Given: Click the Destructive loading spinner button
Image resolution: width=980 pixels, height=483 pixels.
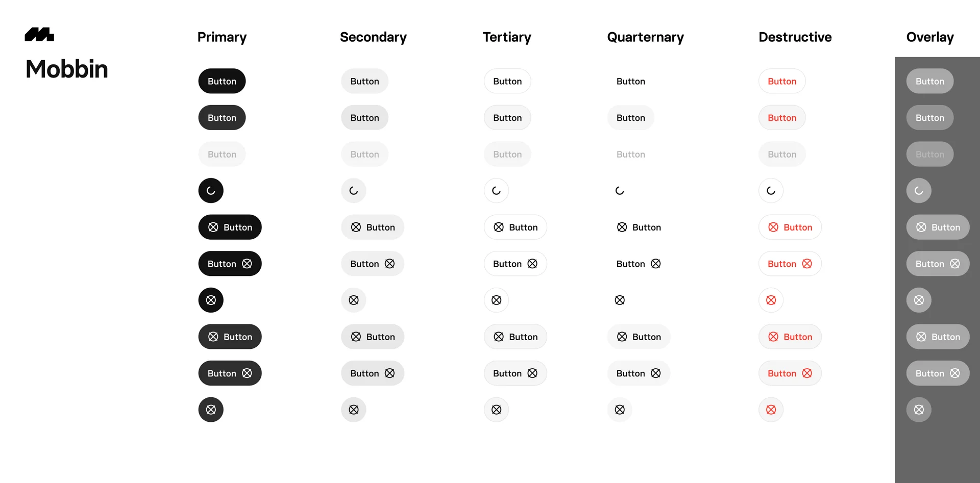Looking at the screenshot, I should [771, 190].
